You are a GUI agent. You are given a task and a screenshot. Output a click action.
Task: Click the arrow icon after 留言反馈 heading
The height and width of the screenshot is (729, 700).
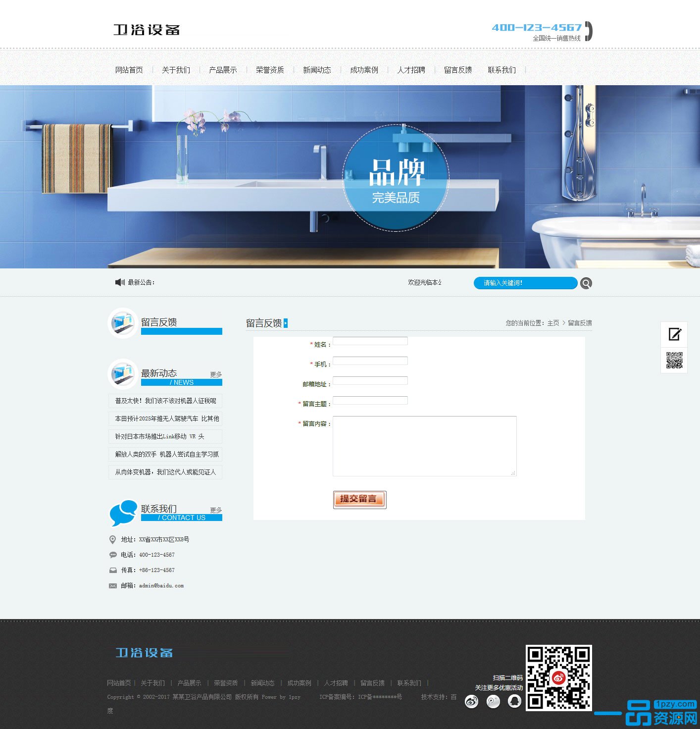pos(286,323)
